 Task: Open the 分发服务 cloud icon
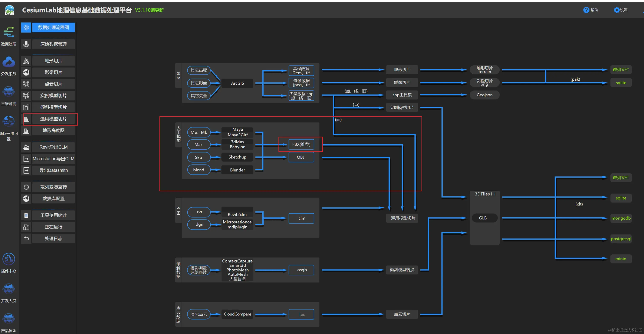pos(9,62)
